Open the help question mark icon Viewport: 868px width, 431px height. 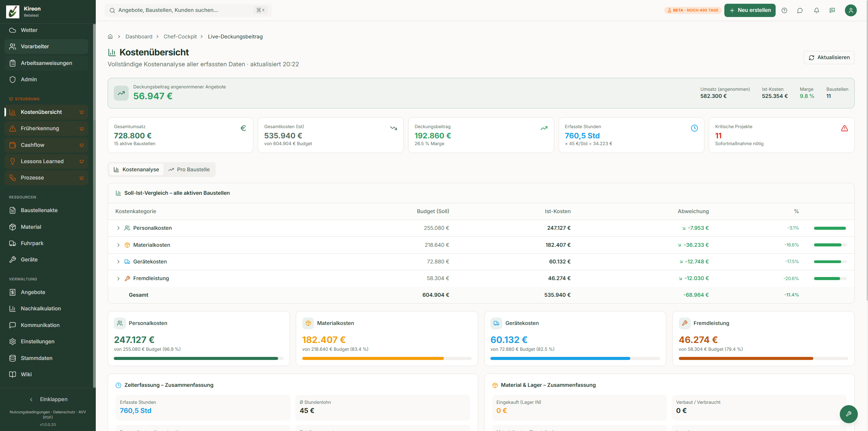[784, 10]
